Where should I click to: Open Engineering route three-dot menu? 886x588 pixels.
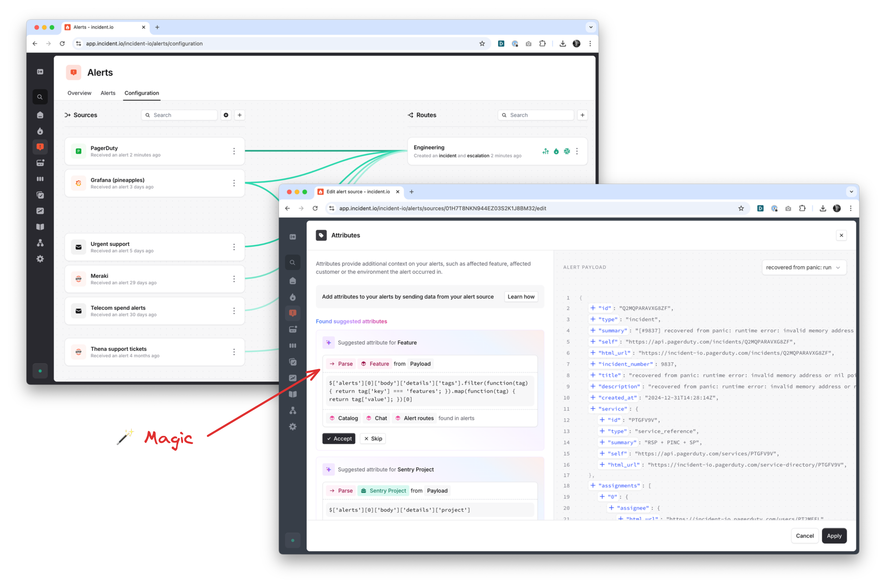pos(577,151)
